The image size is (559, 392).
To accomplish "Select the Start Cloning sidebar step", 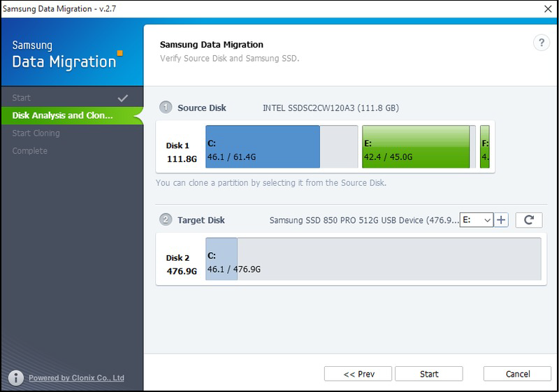I will point(36,133).
